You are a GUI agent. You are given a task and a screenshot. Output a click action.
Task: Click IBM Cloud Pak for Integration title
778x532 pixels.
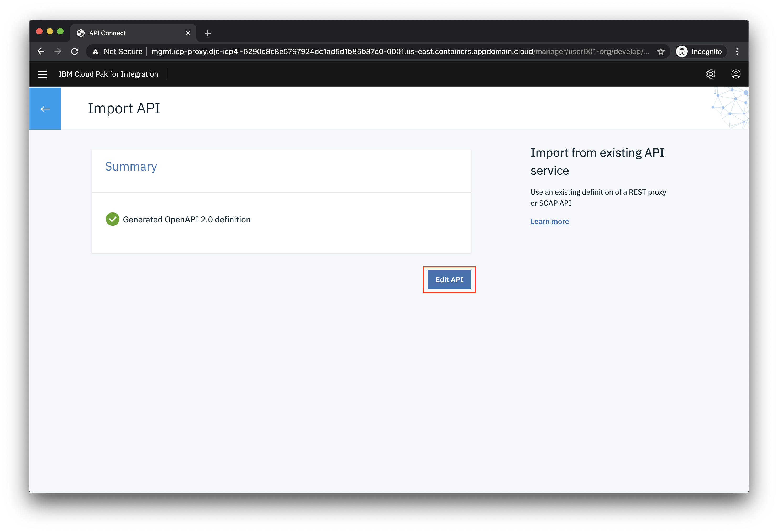[108, 74]
